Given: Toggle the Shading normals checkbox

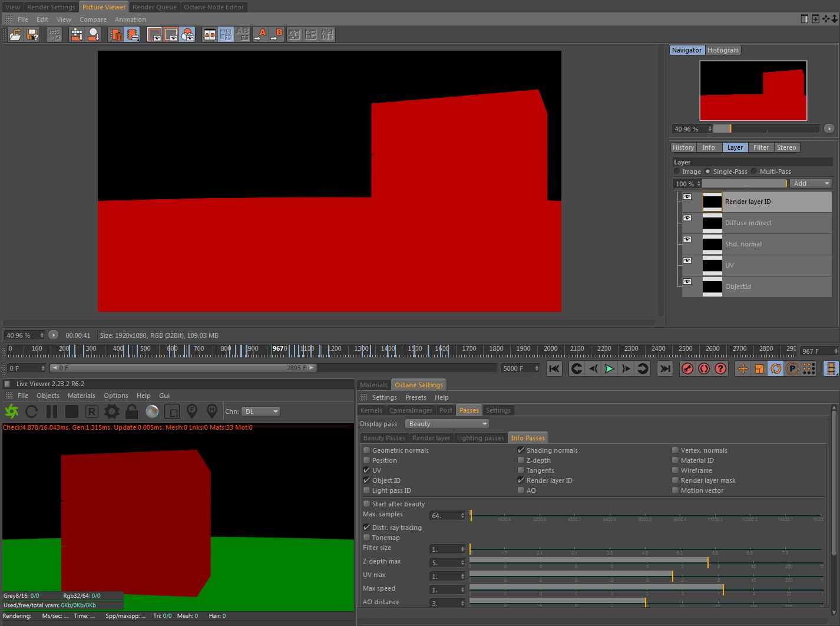Looking at the screenshot, I should click(521, 450).
